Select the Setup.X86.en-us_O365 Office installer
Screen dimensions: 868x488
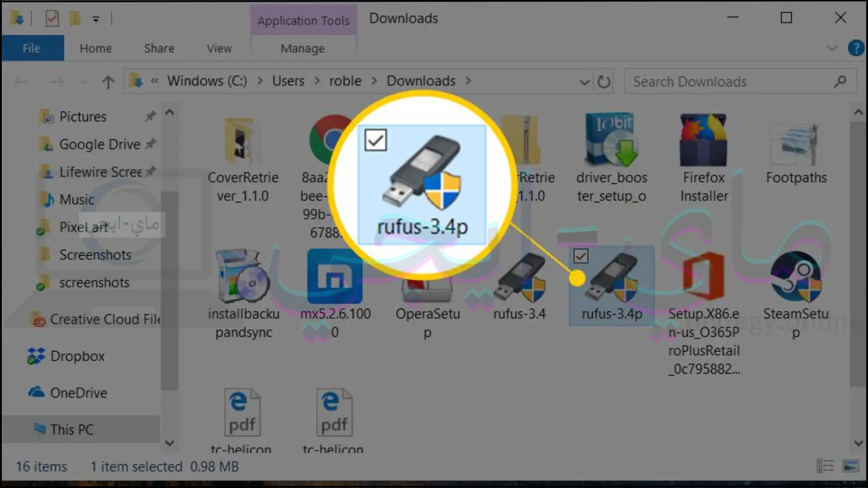coord(703,277)
